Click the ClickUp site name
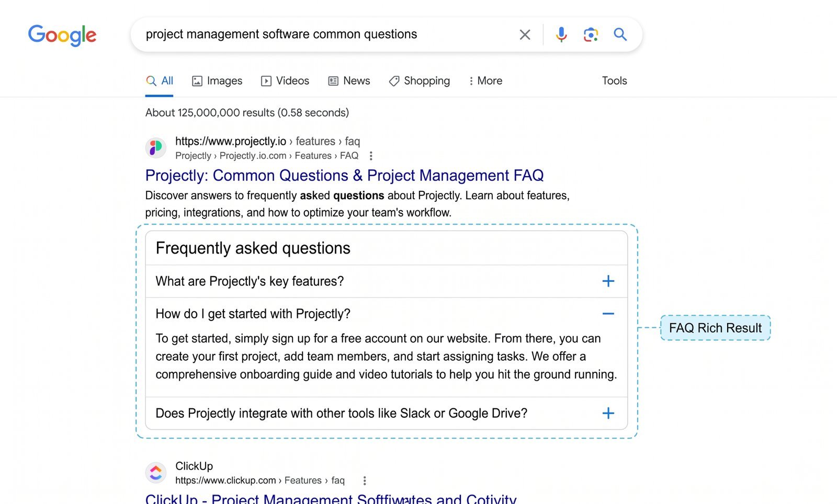The height and width of the screenshot is (504, 837). [194, 466]
